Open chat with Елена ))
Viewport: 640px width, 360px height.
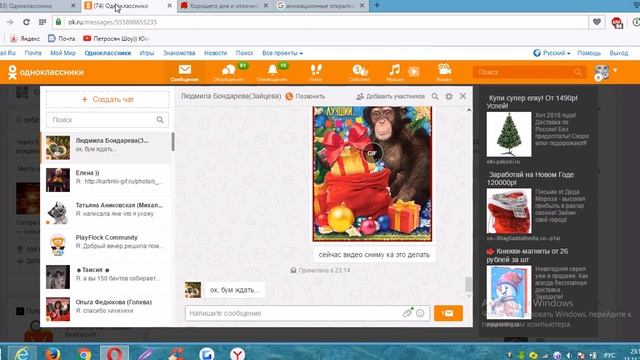point(106,180)
